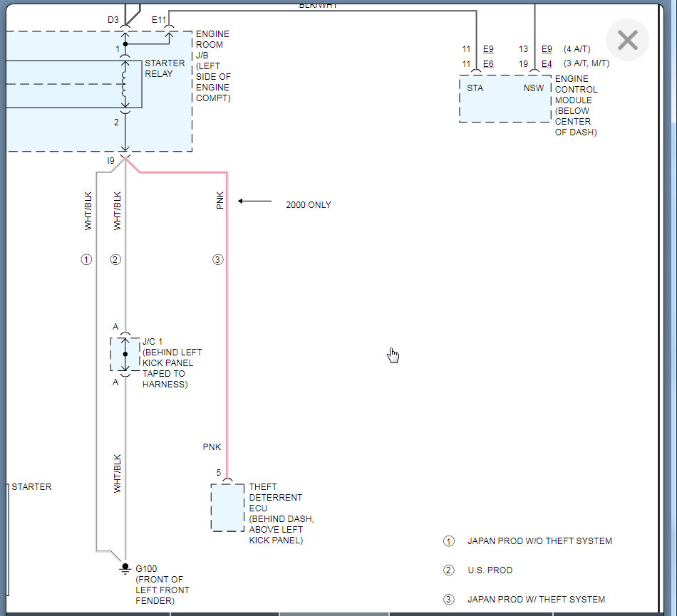This screenshot has height=616, width=677.
Task: Open the E4 connector link
Action: point(547,64)
